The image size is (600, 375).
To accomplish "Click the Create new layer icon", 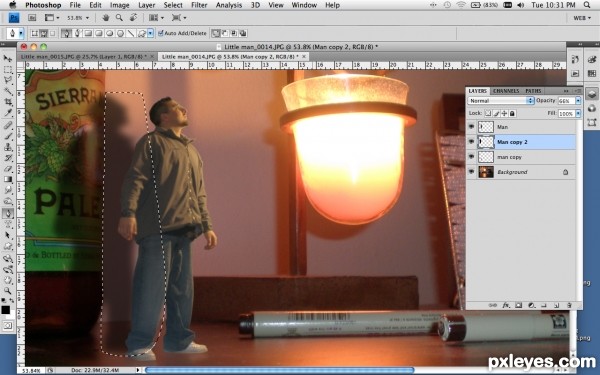I will (556, 305).
